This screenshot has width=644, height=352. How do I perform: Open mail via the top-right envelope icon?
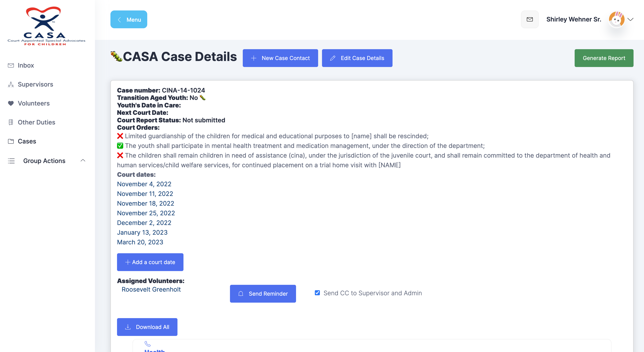click(530, 19)
